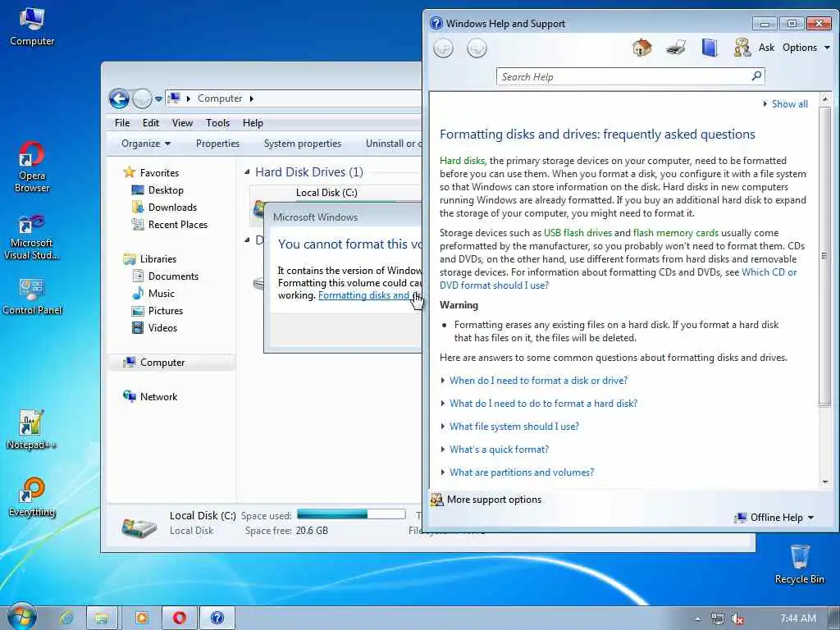The width and height of the screenshot is (840, 630).
Task: Click the network tray icon
Action: (x=717, y=619)
